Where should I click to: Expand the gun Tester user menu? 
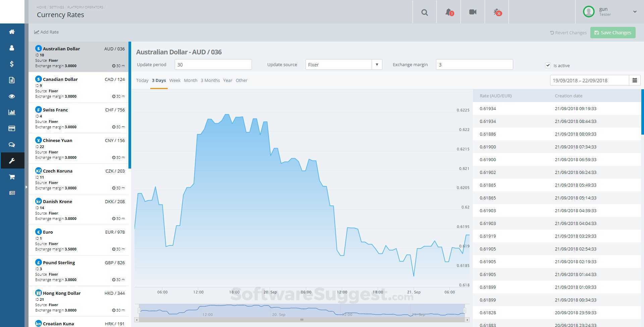(635, 12)
